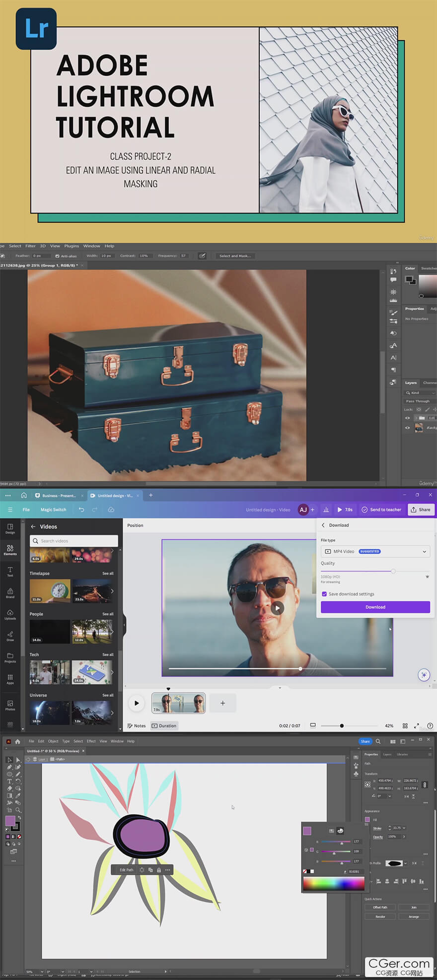Open Canva grid view icon
The height and width of the screenshot is (980, 437).
pyautogui.click(x=405, y=725)
